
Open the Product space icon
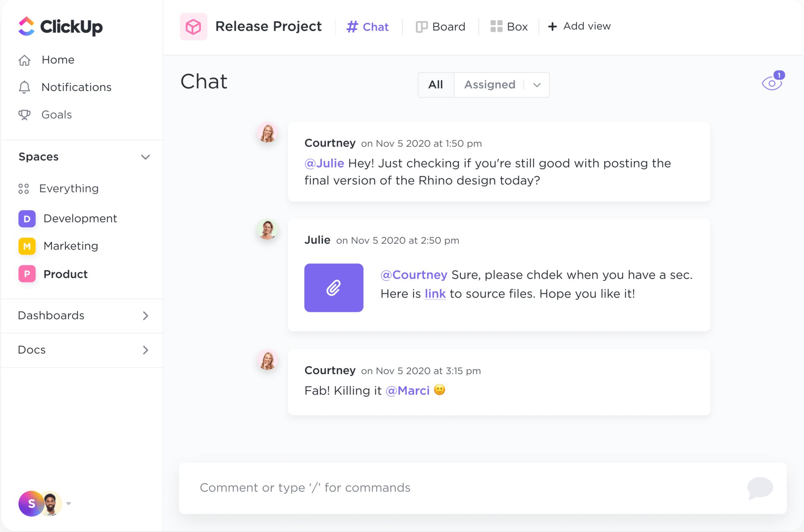(x=27, y=274)
